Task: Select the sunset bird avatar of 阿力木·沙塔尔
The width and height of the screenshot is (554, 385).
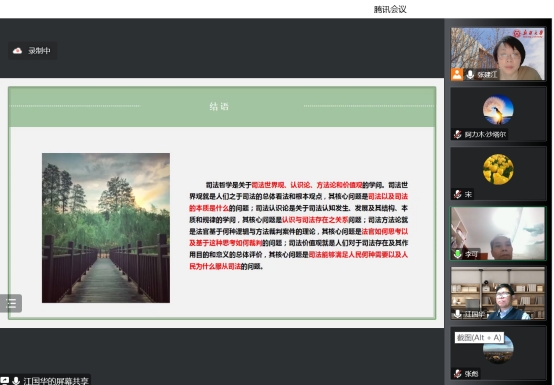Action: click(498, 109)
